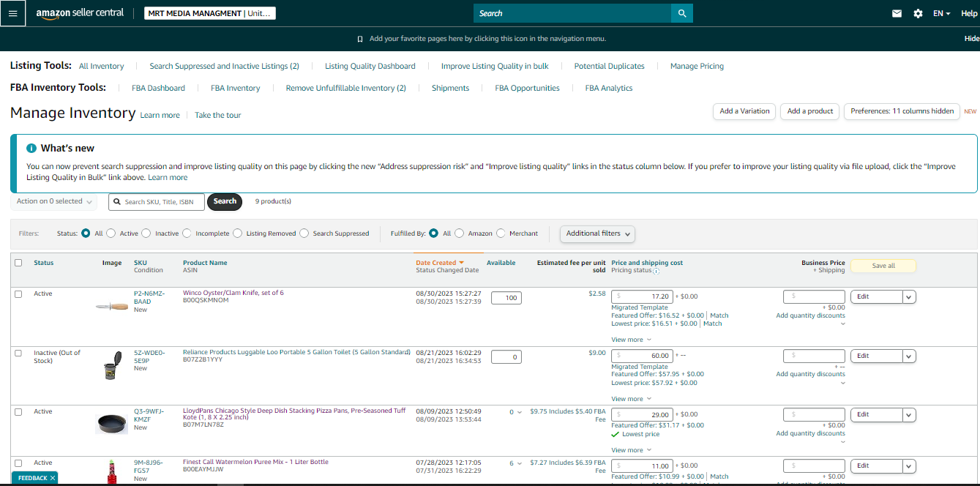This screenshot has height=486, width=980.
Task: Open the LloydPans pizza pan thumbnail
Action: (x=111, y=423)
